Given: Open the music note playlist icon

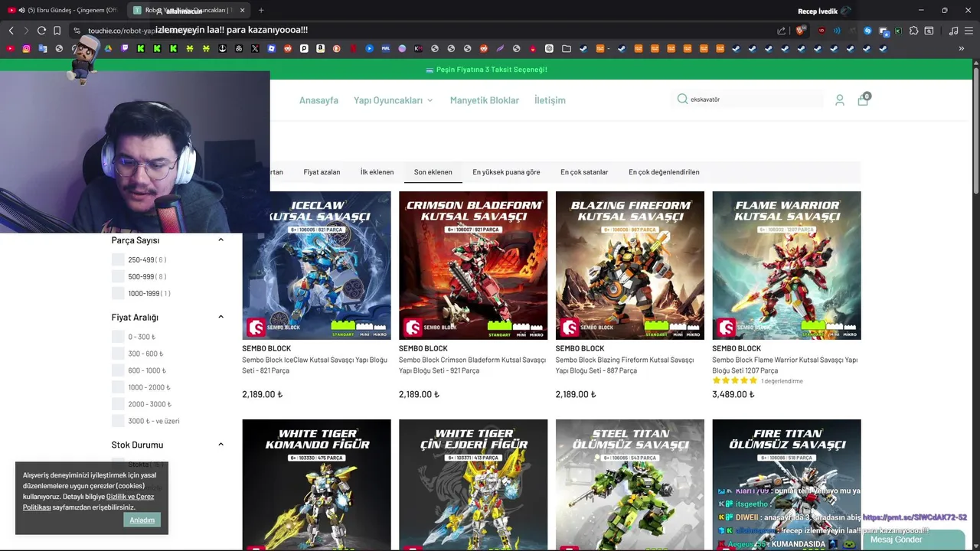Looking at the screenshot, I should 953,31.
